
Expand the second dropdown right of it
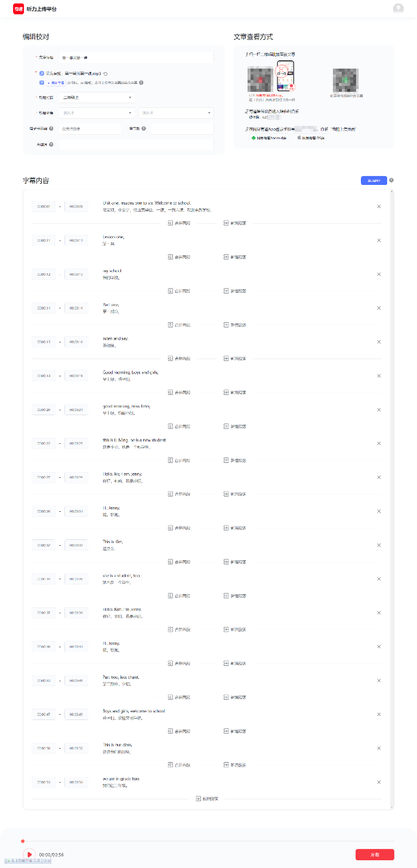tap(175, 113)
